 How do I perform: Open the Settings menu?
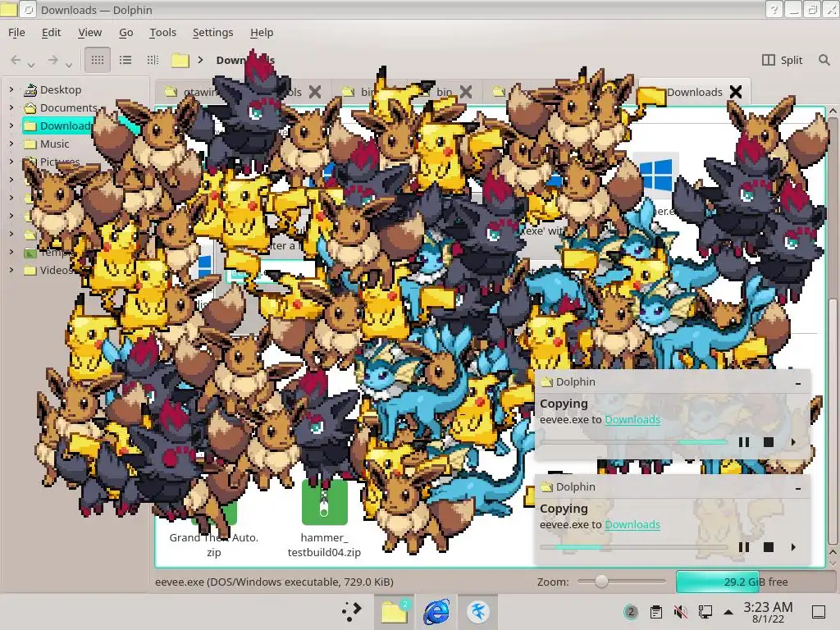pos(212,32)
